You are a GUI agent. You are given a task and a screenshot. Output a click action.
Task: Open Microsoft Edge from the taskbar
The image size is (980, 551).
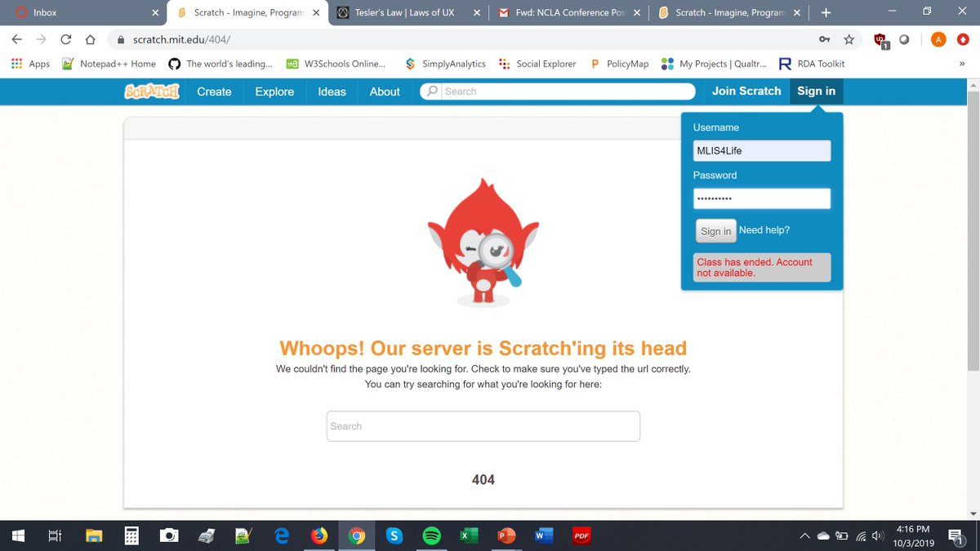coord(282,535)
